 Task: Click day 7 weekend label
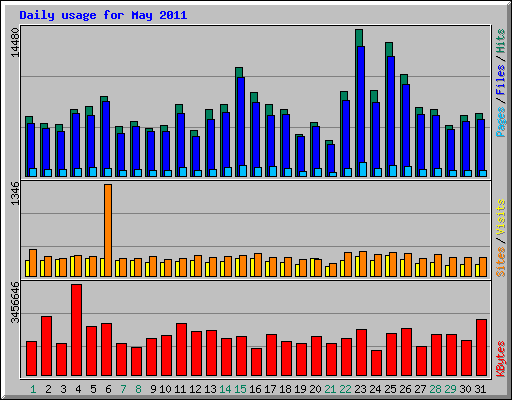pyautogui.click(x=123, y=389)
